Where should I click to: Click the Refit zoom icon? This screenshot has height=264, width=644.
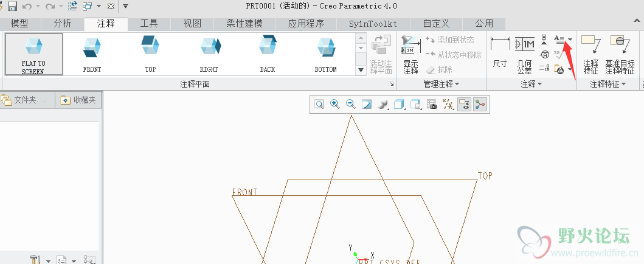tap(319, 104)
